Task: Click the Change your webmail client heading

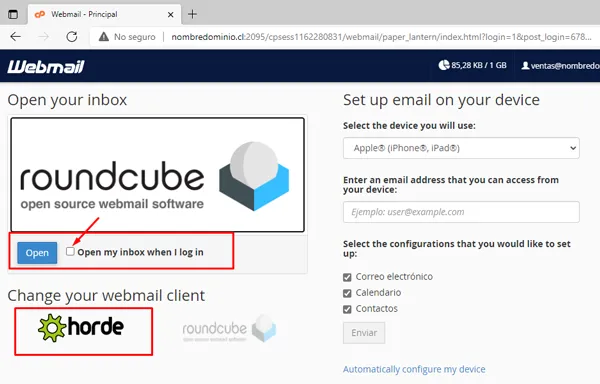Action: pyautogui.click(x=106, y=296)
